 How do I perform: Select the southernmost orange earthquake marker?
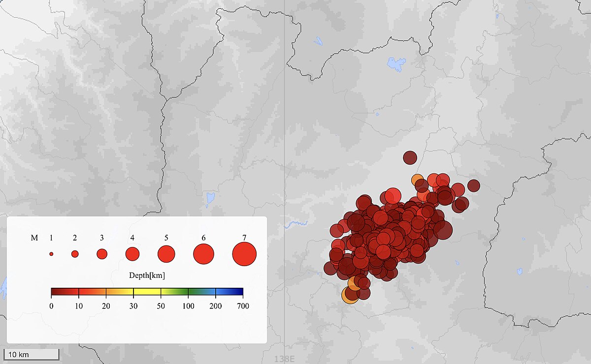(x=349, y=295)
